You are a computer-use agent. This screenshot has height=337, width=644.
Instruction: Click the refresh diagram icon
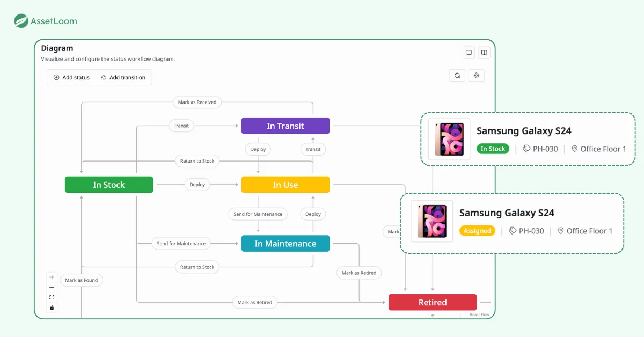pos(457,76)
